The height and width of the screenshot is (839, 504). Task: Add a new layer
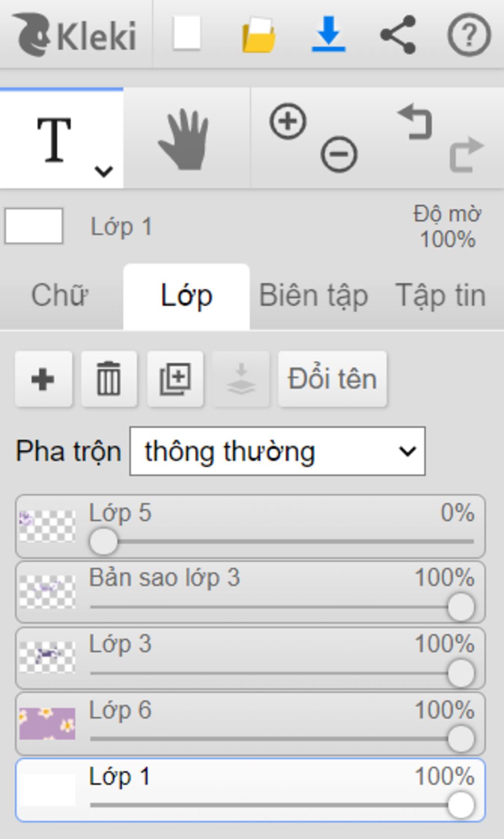43,379
